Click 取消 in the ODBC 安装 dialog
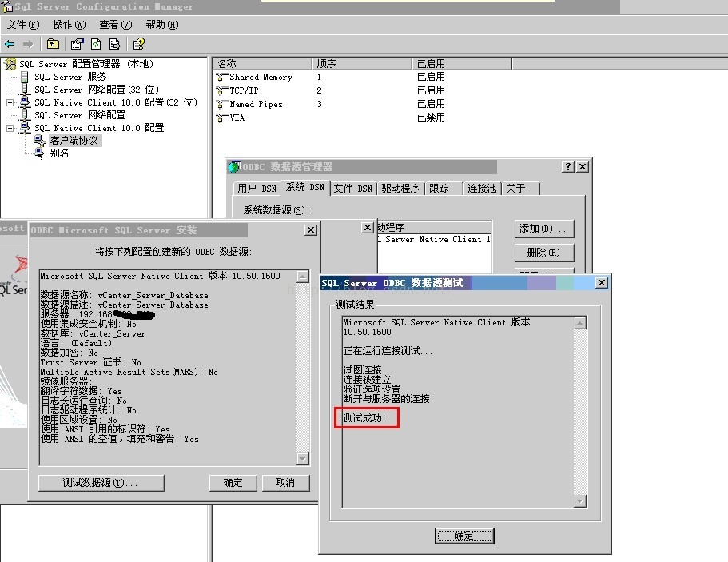 pyautogui.click(x=285, y=483)
